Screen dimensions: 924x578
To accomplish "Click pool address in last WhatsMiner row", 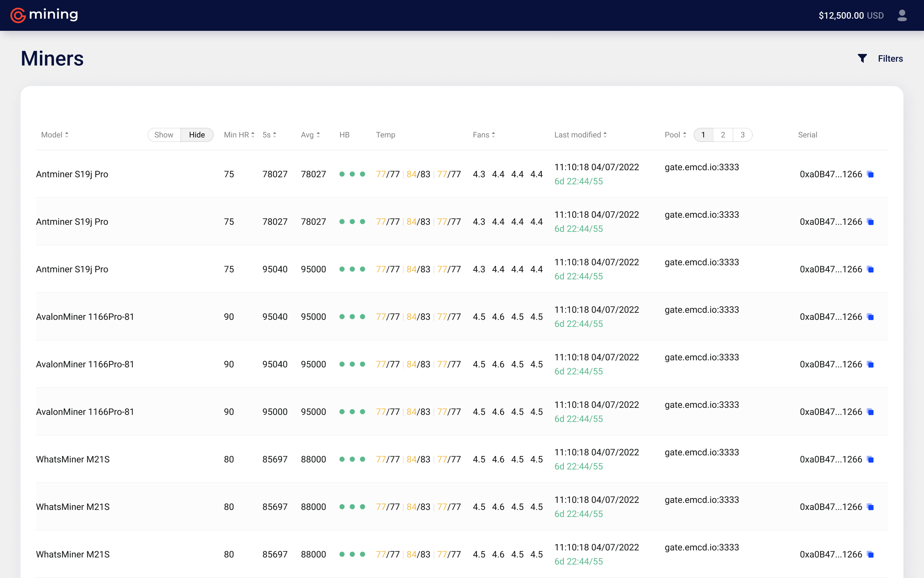I will pyautogui.click(x=702, y=547).
